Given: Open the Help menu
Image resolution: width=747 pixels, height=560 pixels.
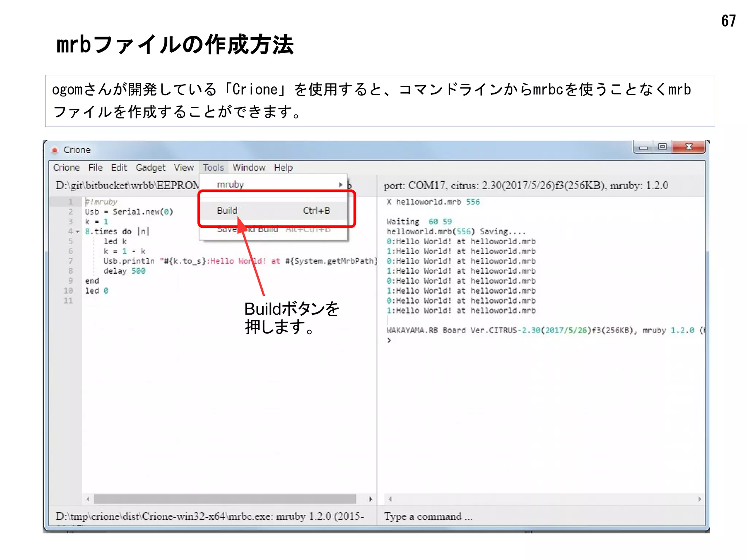Looking at the screenshot, I should [283, 167].
